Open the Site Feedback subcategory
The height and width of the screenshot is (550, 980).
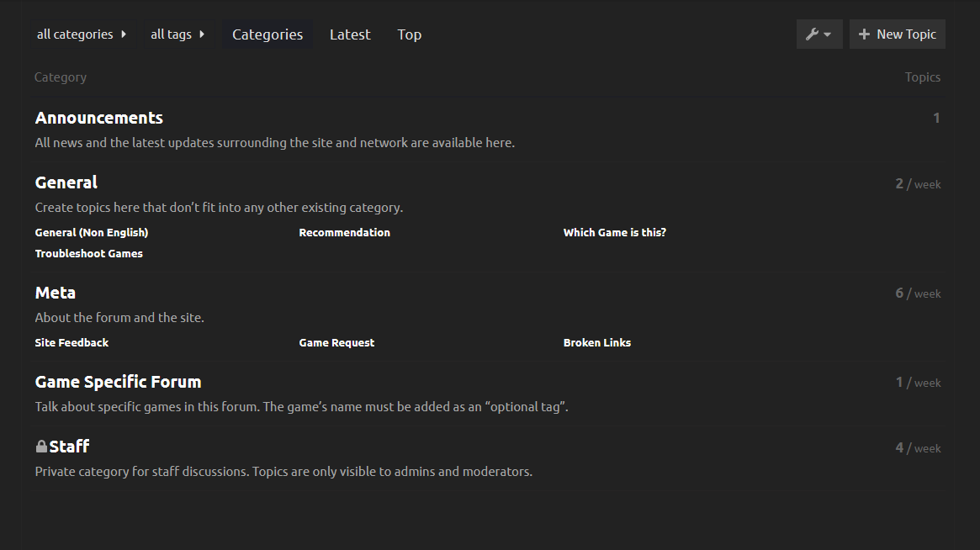pyautogui.click(x=72, y=342)
